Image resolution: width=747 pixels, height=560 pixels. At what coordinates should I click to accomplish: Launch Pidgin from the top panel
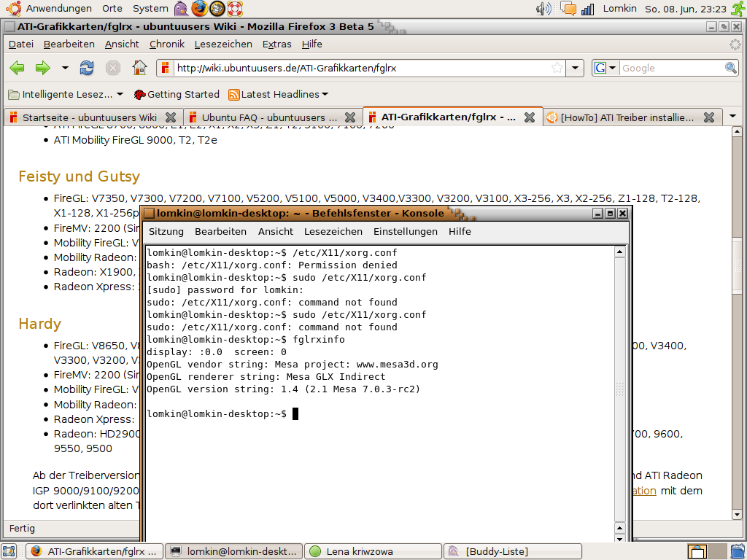[181, 9]
